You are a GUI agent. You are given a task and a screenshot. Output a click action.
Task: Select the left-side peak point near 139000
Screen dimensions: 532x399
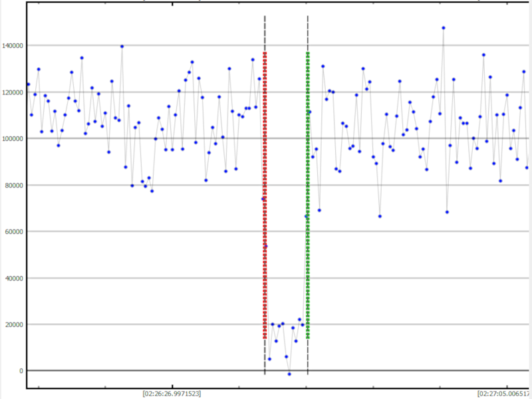(x=122, y=47)
